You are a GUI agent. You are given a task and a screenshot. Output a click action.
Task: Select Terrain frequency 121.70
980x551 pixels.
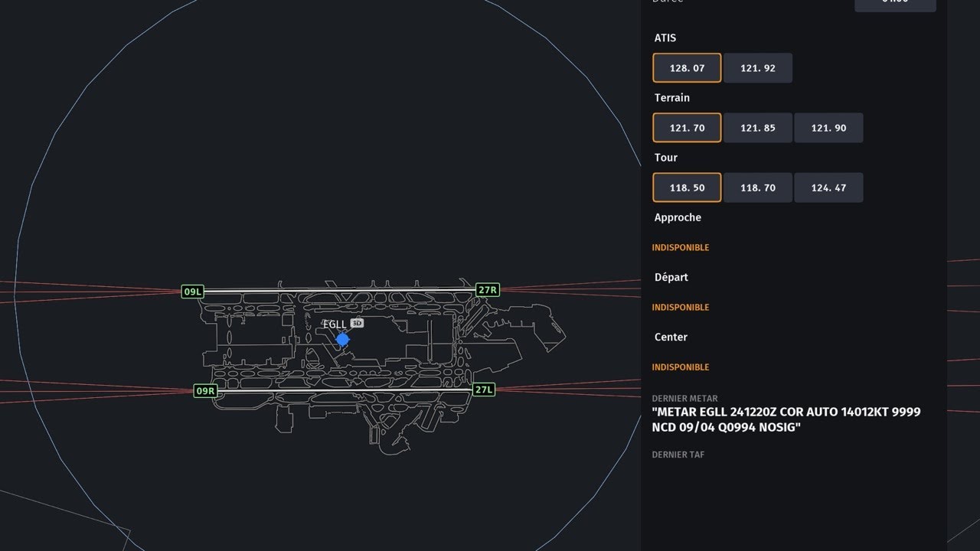tap(687, 128)
